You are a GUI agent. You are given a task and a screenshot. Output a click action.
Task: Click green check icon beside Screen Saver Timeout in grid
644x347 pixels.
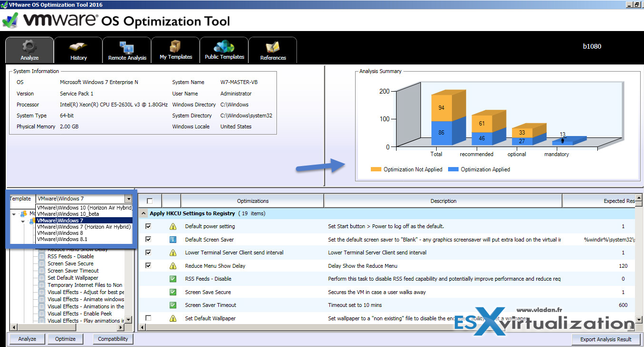pos(173,305)
